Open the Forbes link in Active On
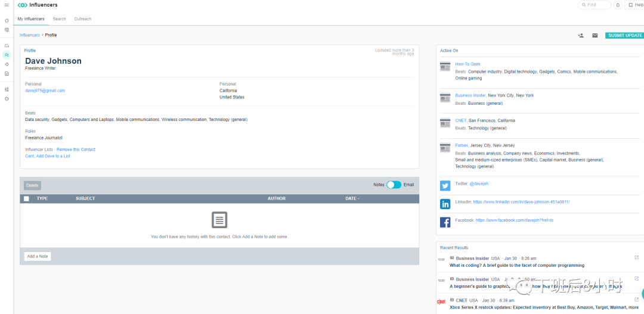644x314 pixels. click(462, 145)
